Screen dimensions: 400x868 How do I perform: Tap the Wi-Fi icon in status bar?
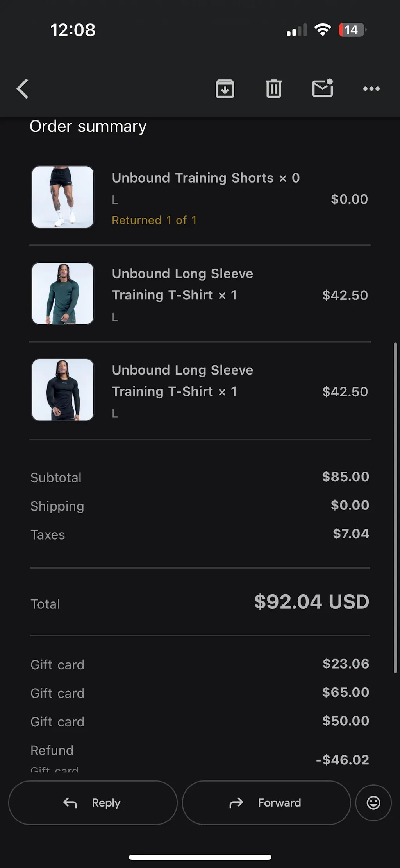[x=323, y=30]
